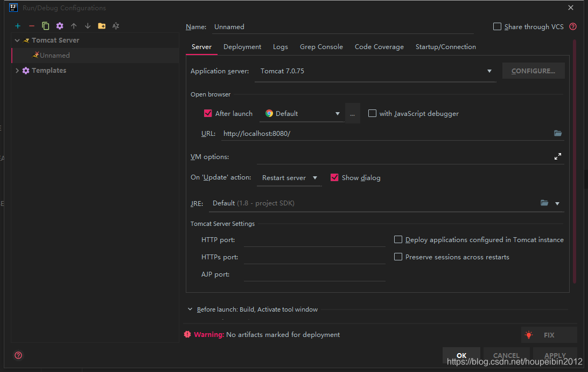Click the HTTPs port field
Viewport: 588px width, 372px height.
click(x=314, y=257)
